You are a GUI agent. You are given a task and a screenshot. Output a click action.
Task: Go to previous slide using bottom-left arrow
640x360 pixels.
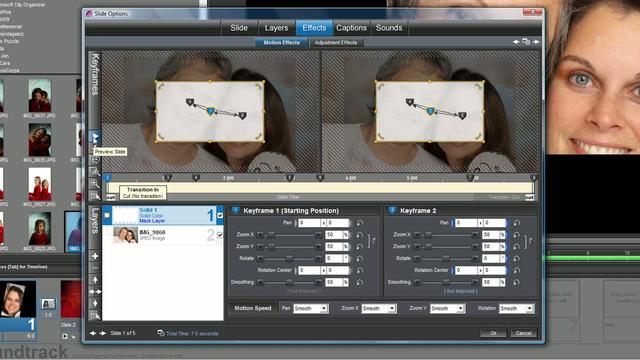[93, 333]
